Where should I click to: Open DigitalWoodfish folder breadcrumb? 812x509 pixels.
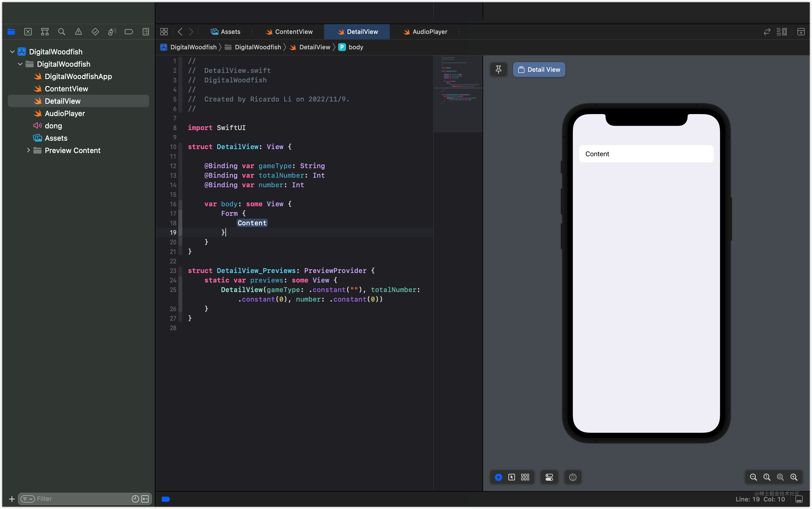click(x=253, y=47)
